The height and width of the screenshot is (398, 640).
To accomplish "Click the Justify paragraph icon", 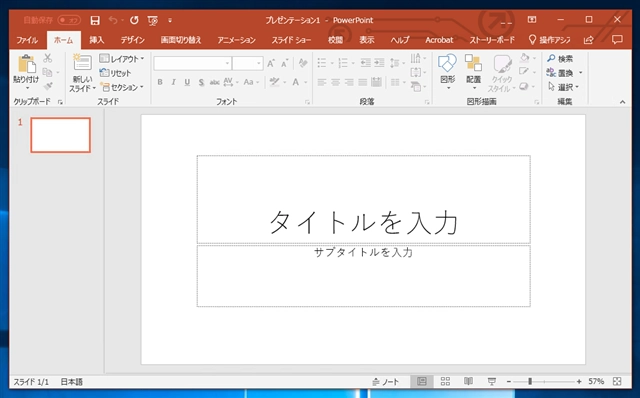I will tap(362, 83).
